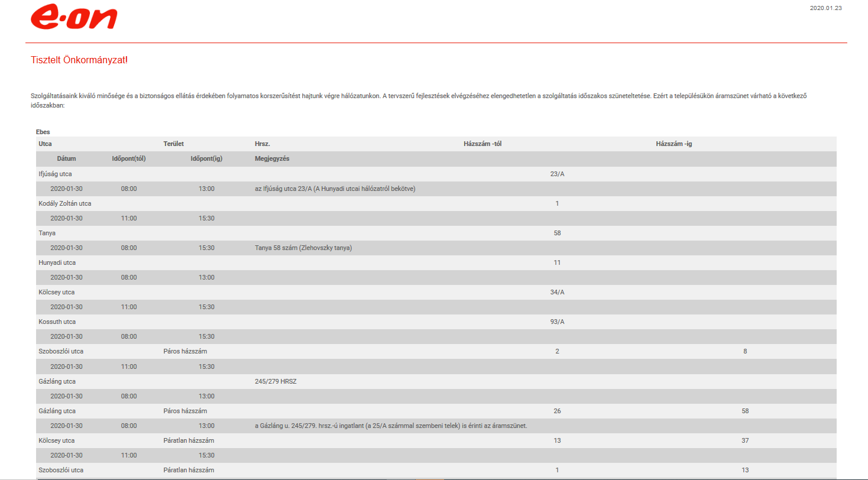Image resolution: width=868 pixels, height=480 pixels.
Task: Click Páratlan házszám in the Kölcsey utca row
Action: coord(189,440)
